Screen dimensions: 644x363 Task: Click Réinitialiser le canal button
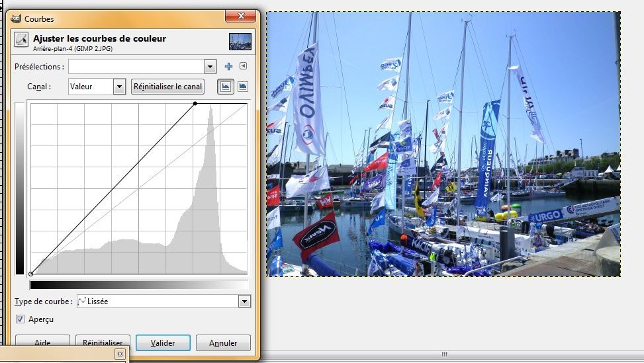point(167,87)
